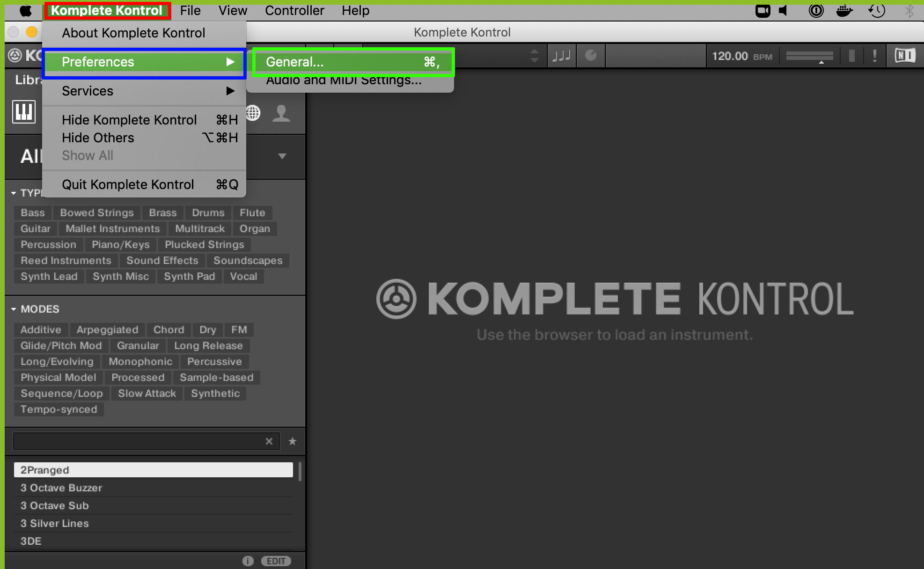Image resolution: width=924 pixels, height=569 pixels.
Task: Select the 3DE preset
Action: click(x=154, y=541)
